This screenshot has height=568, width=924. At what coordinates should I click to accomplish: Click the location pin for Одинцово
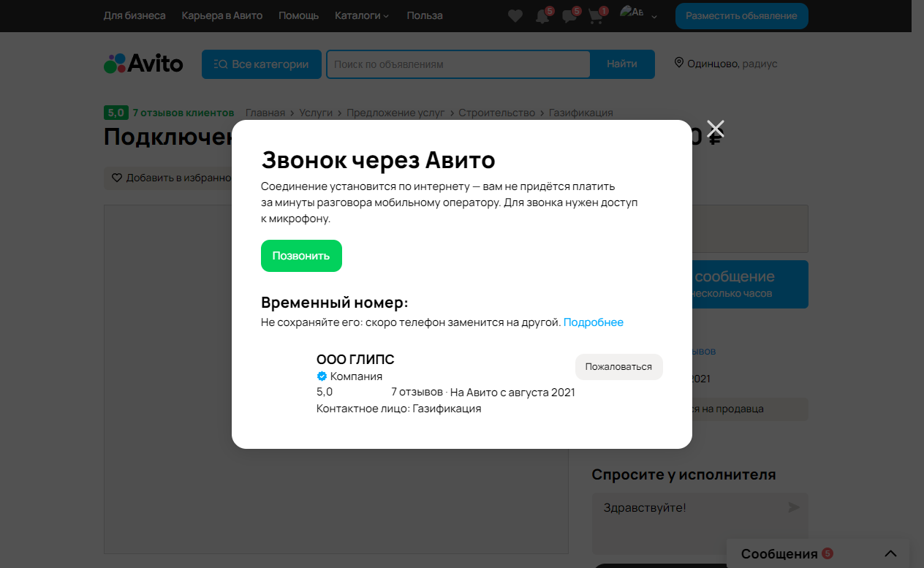coord(678,64)
